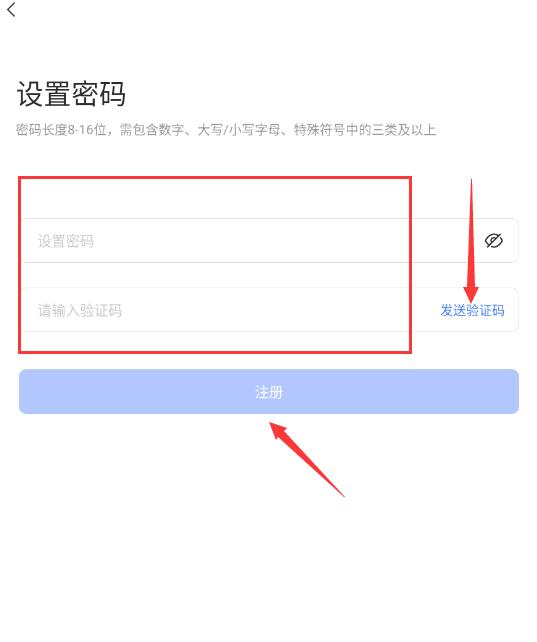Viewport: 537px width, 642px height.
Task: Click the red rectangle's top border line
Action: [215, 178]
